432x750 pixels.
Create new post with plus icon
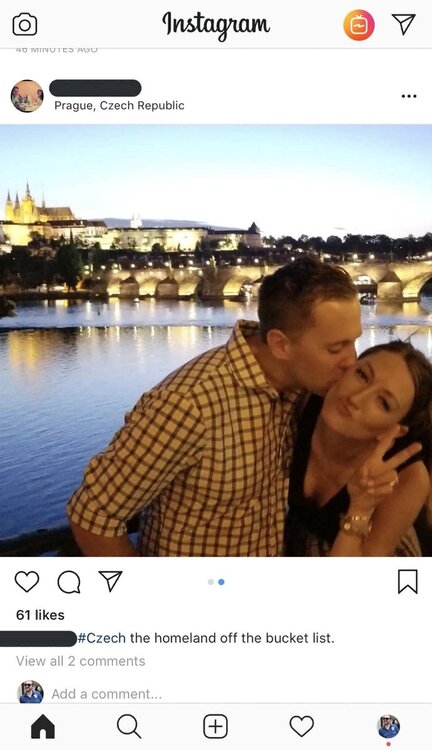pos(215,727)
